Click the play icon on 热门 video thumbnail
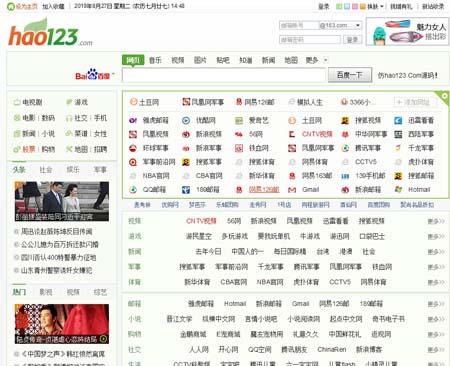Screen dimensions: 450x366 tap(104, 339)
